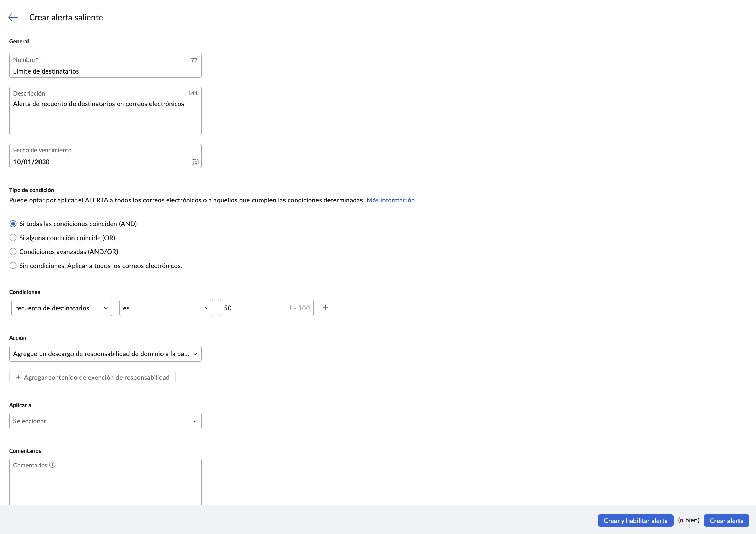This screenshot has width=756, height=534.
Task: Open 'recuento de destinatarios' dropdown
Action: point(62,308)
